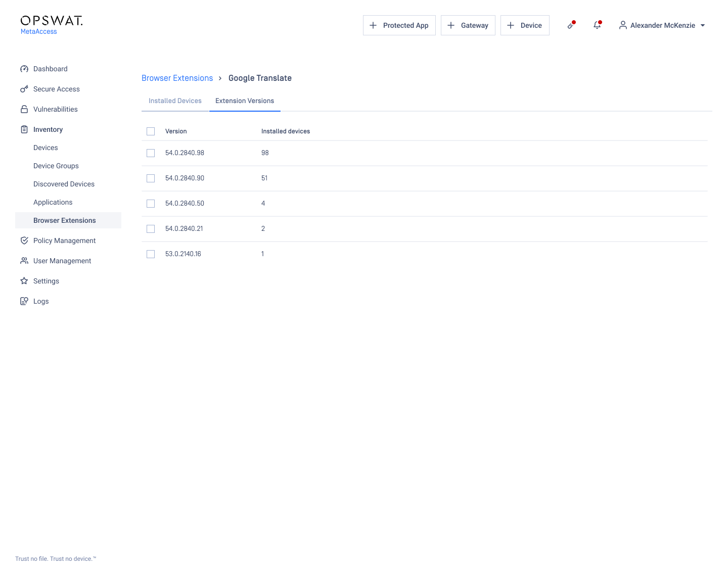Click plus icon on Gateway button
728x579 pixels.
tap(451, 25)
